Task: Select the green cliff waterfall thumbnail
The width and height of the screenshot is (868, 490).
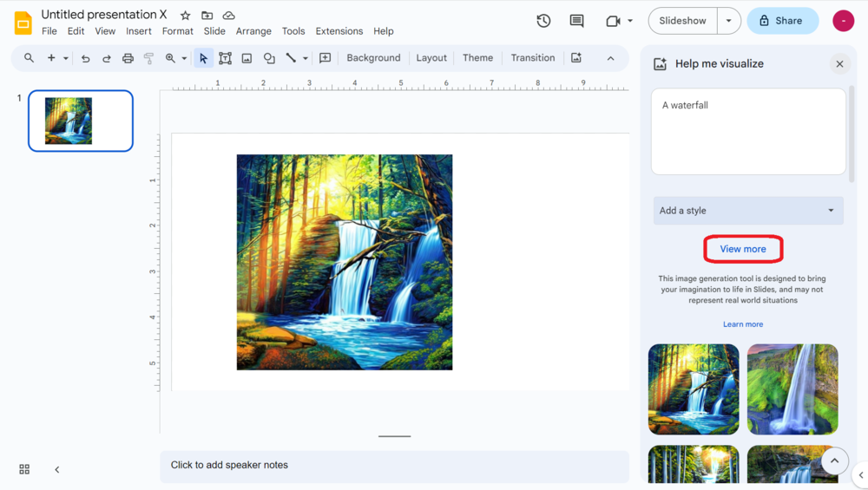Action: click(792, 389)
